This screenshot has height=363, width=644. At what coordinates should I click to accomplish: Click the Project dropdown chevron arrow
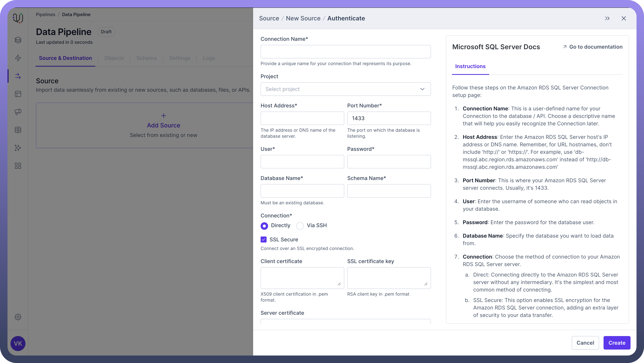tap(422, 89)
